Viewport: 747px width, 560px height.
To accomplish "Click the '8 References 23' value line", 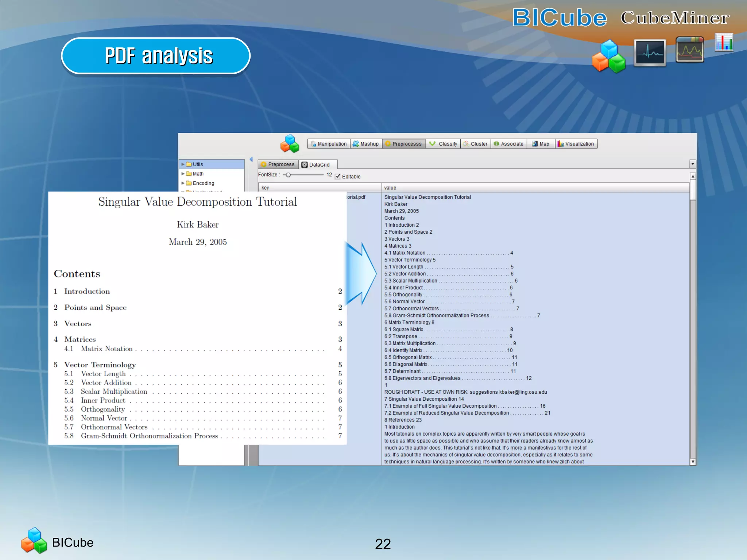I will click(403, 420).
